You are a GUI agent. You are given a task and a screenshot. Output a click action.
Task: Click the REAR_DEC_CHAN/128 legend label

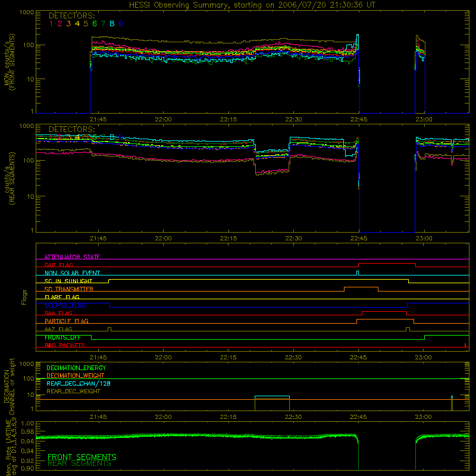pos(79,383)
